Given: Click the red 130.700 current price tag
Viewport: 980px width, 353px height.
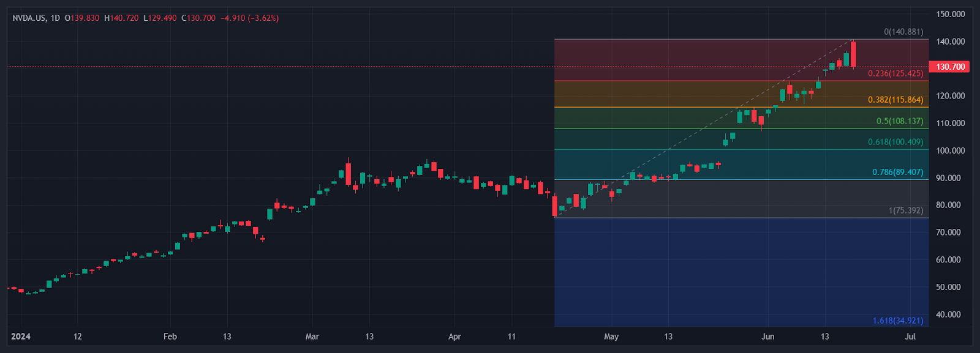Looking at the screenshot, I should [949, 67].
